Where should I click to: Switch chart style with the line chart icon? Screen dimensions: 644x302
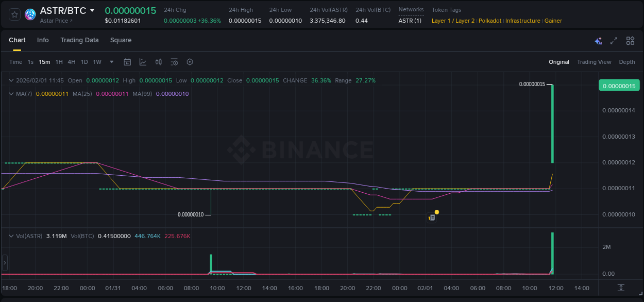143,61
